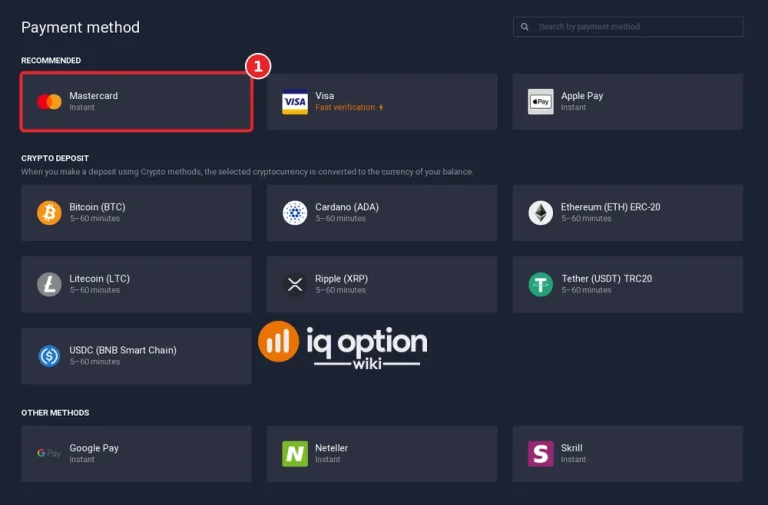Click the 'Instant' text under Apple Pay

coord(574,107)
